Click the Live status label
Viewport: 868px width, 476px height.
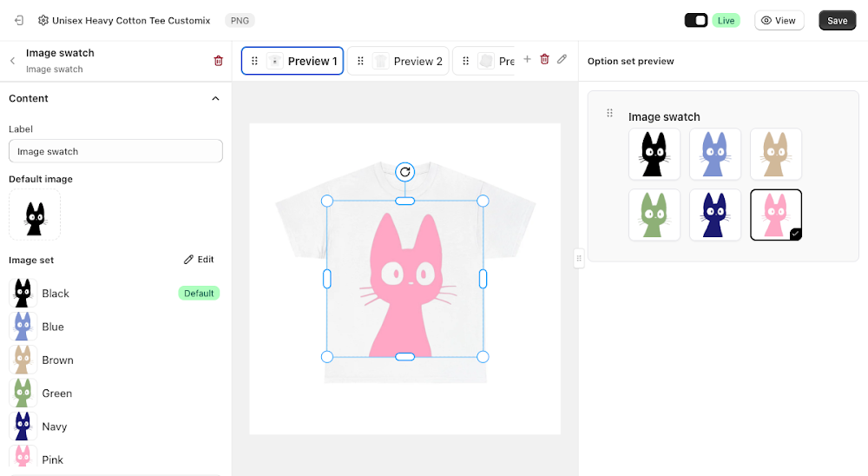tap(726, 21)
